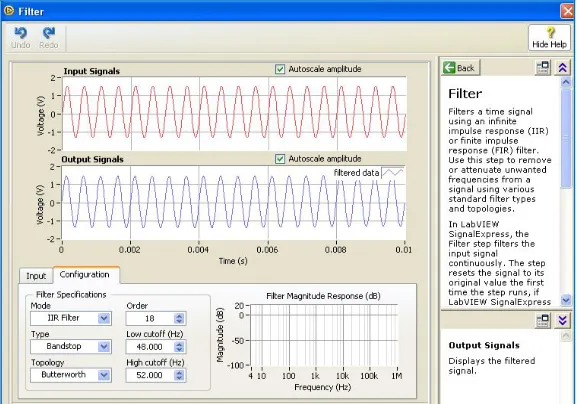Click the filtered data legend swatch
This screenshot has height=404, width=580.
[392, 173]
